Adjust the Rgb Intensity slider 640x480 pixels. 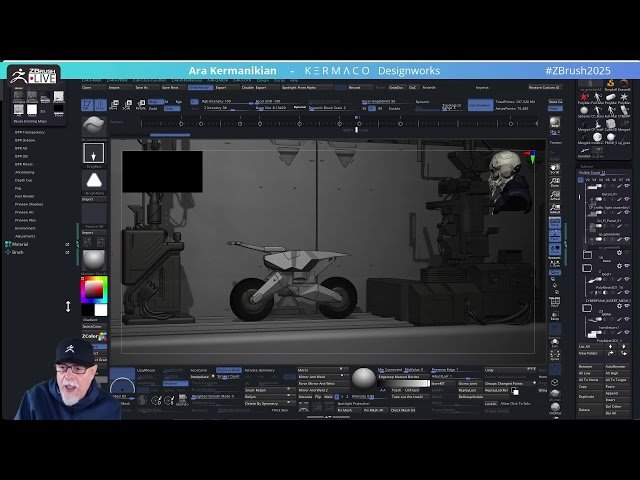pos(227,102)
